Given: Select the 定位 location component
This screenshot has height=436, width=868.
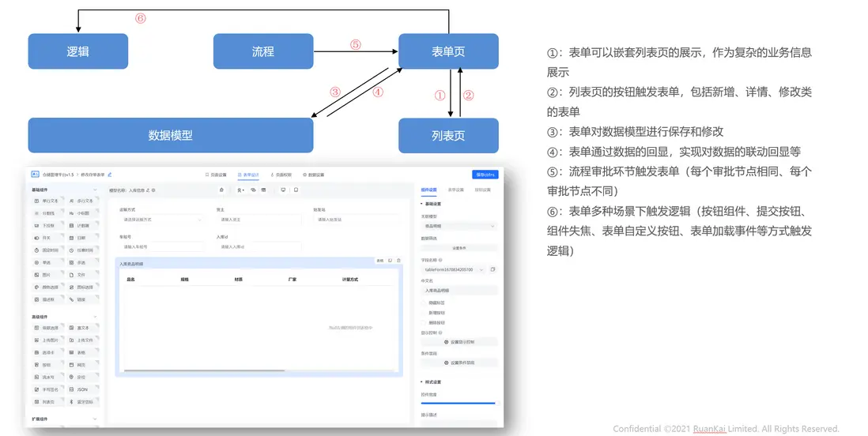Looking at the screenshot, I should tap(82, 378).
